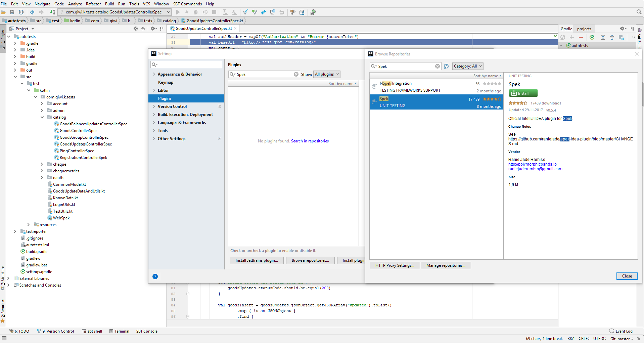Click the Save All toolbar icon
644x343 pixels.
[x=12, y=12]
